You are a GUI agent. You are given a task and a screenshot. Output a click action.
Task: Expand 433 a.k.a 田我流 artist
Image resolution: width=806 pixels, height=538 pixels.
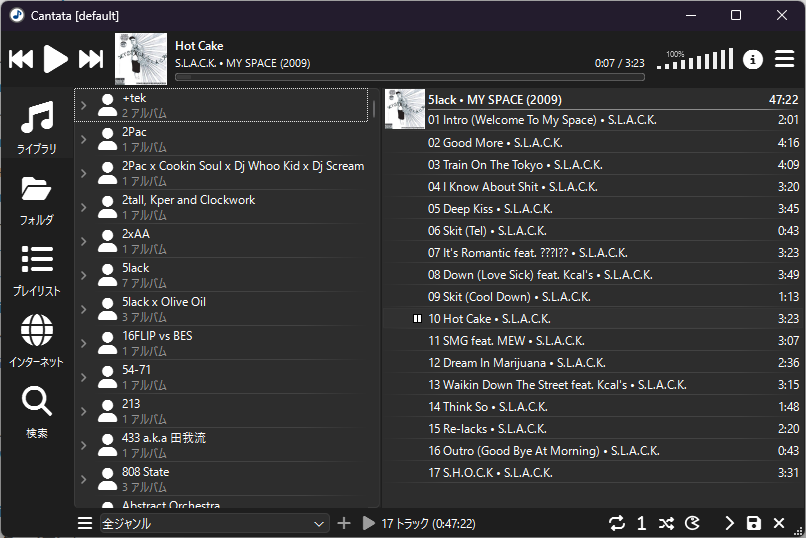tap(83, 445)
